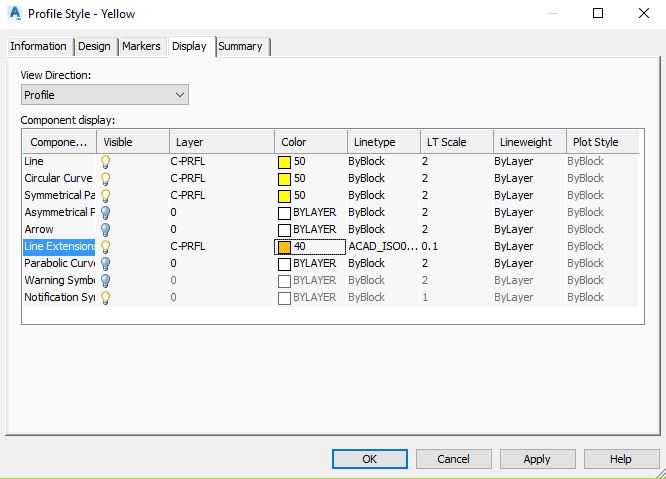
Task: Click the LT Scale column header
Action: 457,142
